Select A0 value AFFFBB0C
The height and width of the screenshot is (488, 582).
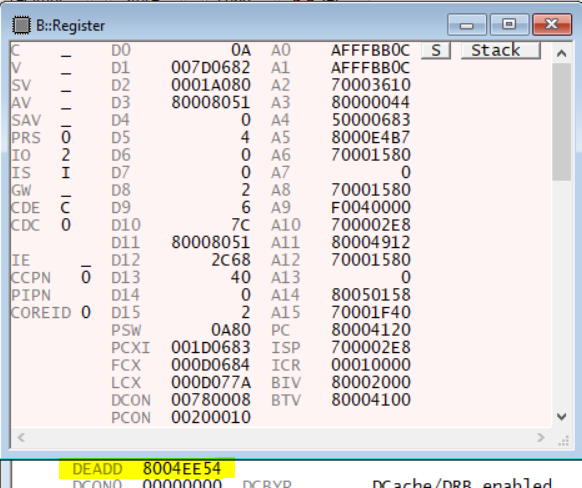point(371,50)
